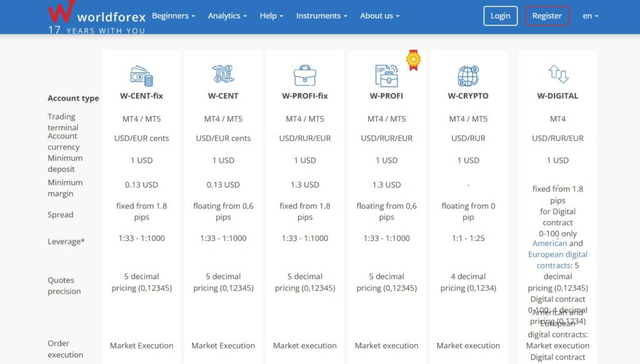This screenshot has width=640, height=364.
Task: Open the Help dropdown
Action: 271,16
